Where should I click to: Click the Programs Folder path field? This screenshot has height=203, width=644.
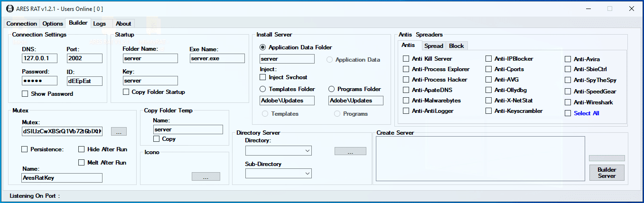[x=356, y=100]
